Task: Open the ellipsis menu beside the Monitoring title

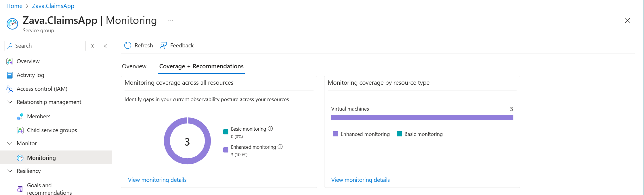Action: [171, 20]
